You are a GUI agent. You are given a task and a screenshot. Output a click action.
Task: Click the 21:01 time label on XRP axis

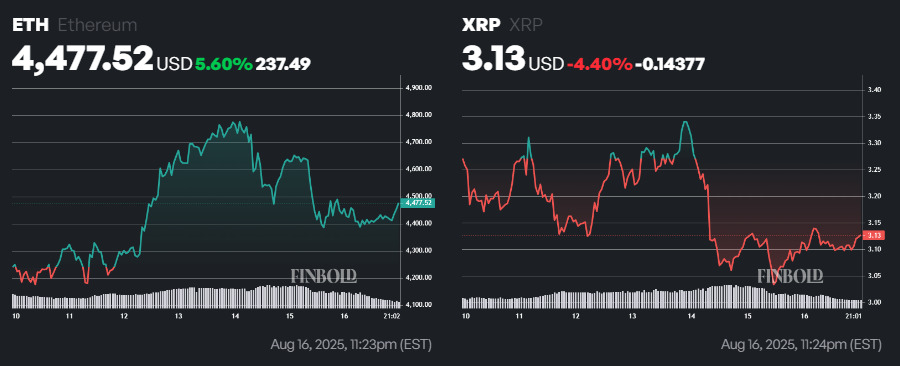854,316
